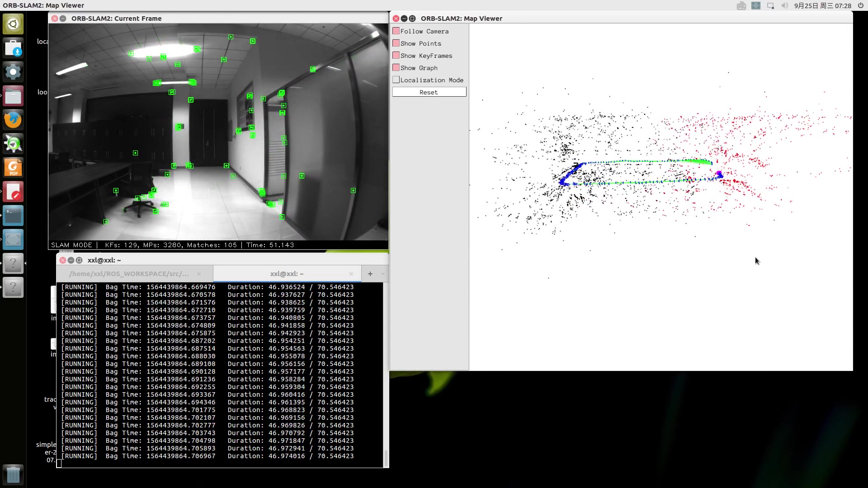Click the Ubuntu Dash home icon
868x488 pixels.
pyautogui.click(x=13, y=23)
